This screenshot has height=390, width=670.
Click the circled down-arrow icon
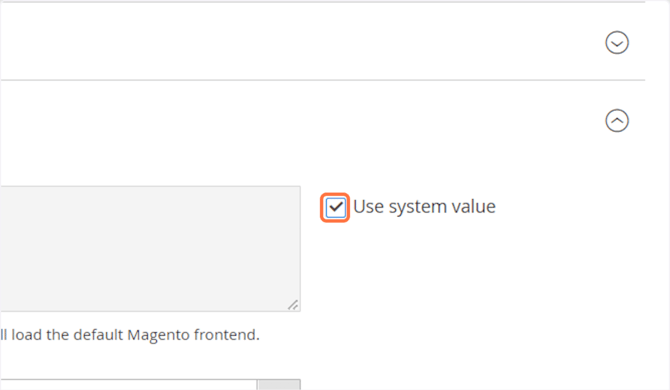pyautogui.click(x=617, y=42)
